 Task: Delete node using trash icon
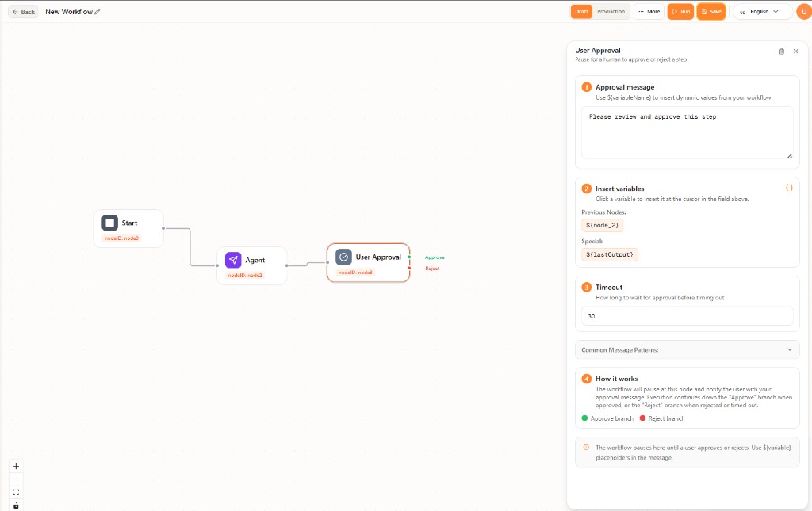(x=781, y=51)
